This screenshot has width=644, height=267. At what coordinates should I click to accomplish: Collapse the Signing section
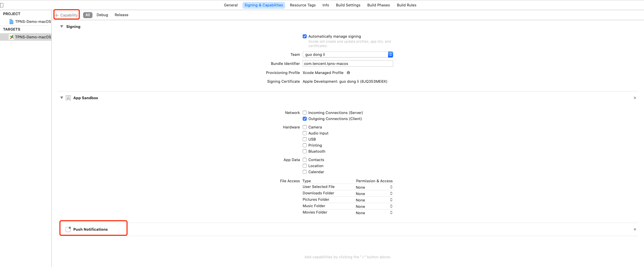[x=62, y=27]
